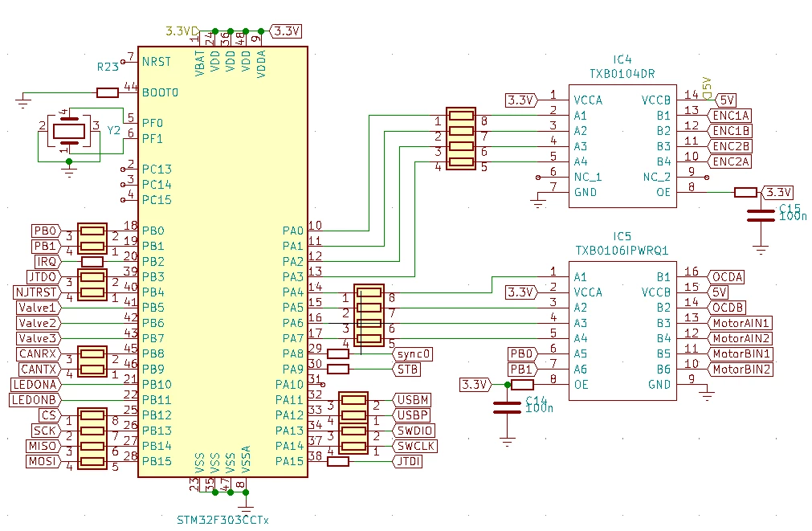
Task: Click the sync0 net label
Action: 412,354
